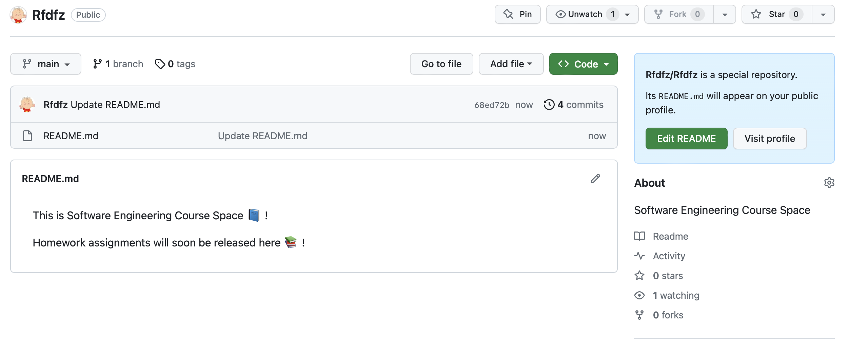Screen dimensions: 868x351
Task: Open the main branch dropdown
Action: pos(46,64)
